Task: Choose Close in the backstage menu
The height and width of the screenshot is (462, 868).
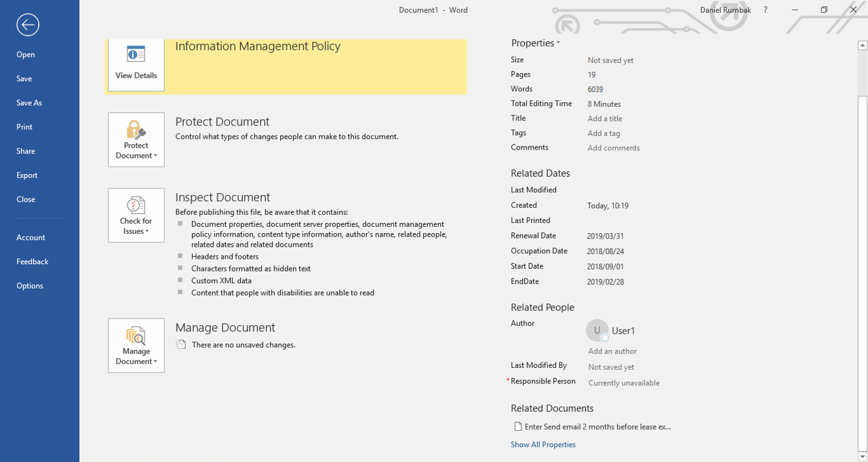Action: click(26, 200)
